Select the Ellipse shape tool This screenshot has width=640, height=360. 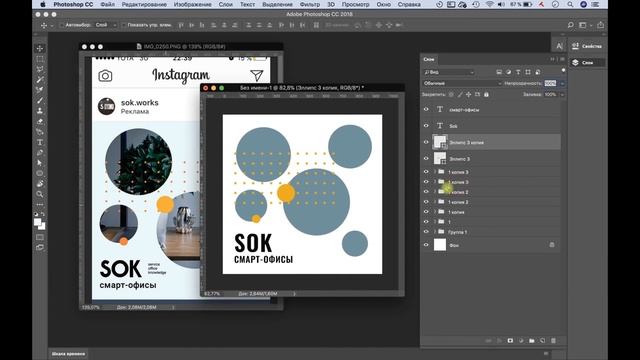[x=40, y=173]
